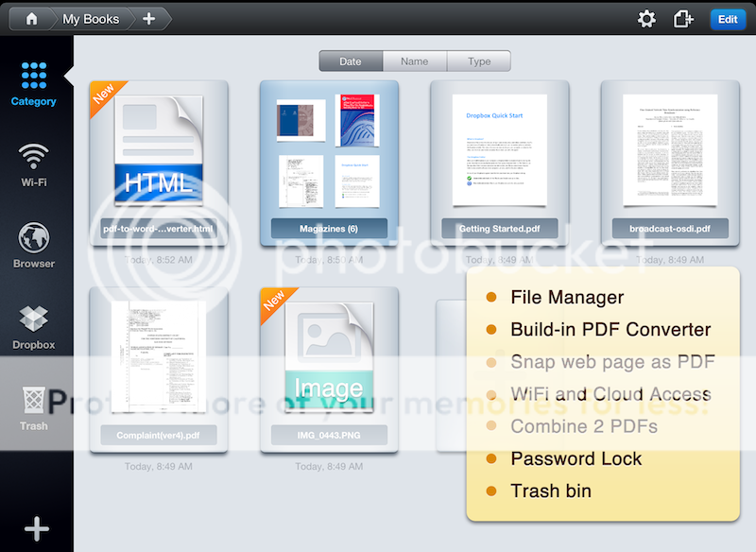This screenshot has height=552, width=756.
Task: Open Wi-Fi transfer from sidebar
Action: pos(34,164)
